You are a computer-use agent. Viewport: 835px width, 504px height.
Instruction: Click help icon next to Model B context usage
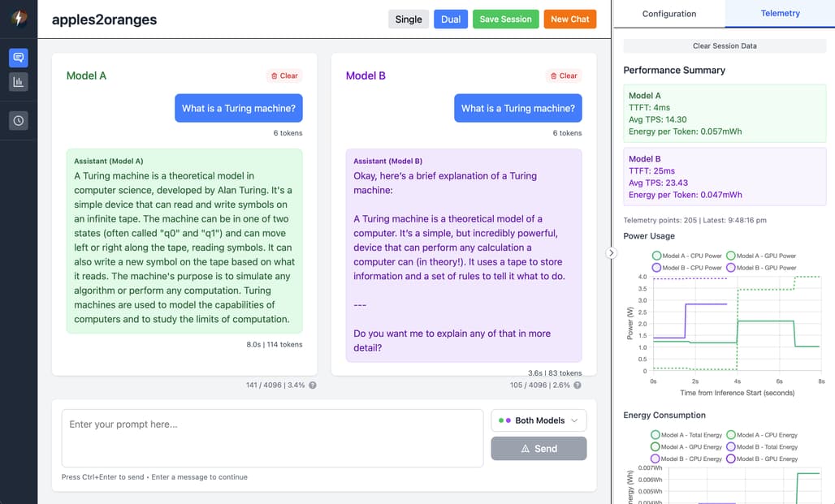(x=578, y=386)
